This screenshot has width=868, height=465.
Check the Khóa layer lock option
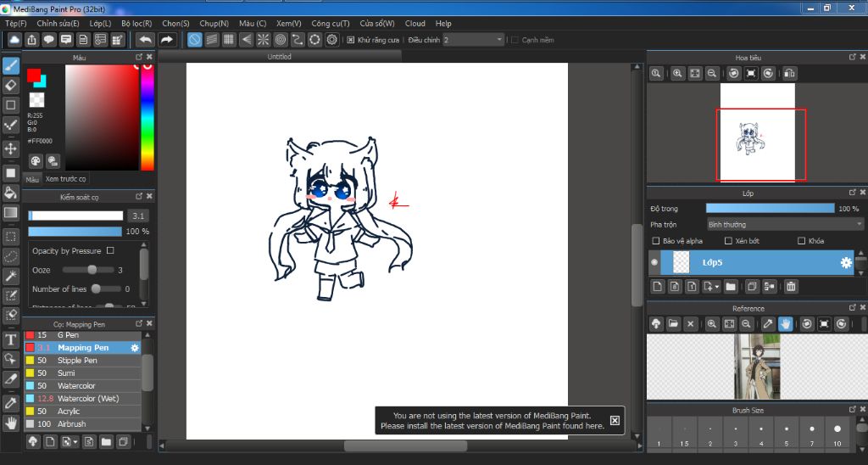click(801, 240)
